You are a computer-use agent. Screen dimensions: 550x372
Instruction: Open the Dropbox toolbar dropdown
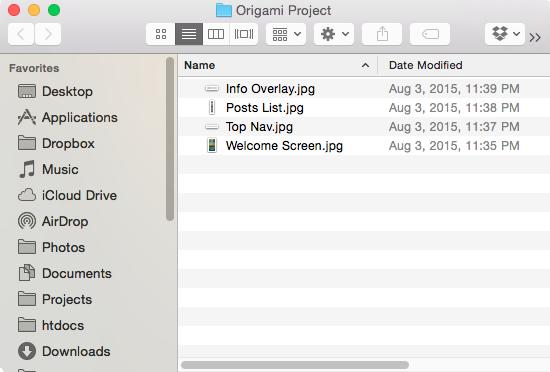(505, 34)
